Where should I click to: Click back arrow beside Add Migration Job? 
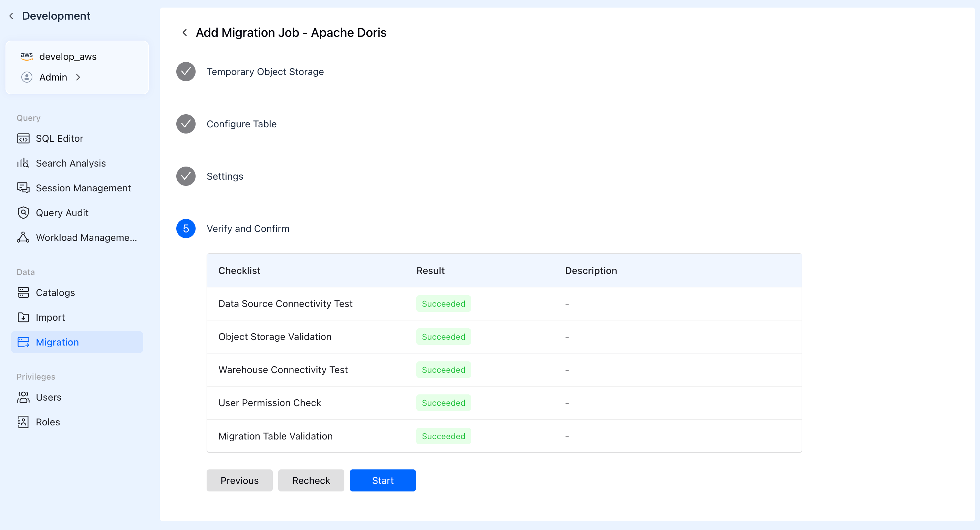click(x=185, y=33)
